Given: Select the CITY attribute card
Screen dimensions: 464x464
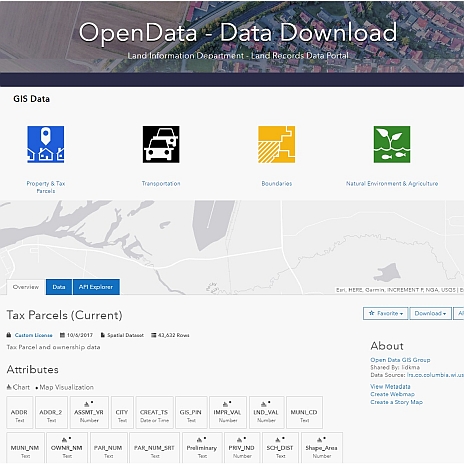Looking at the screenshot, I should click(122, 412).
